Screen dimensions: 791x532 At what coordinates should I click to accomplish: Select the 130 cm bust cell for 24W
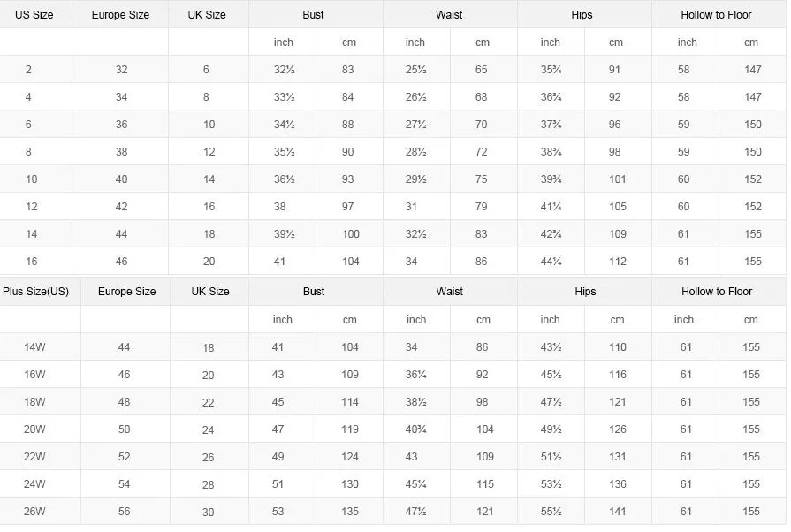click(x=350, y=484)
